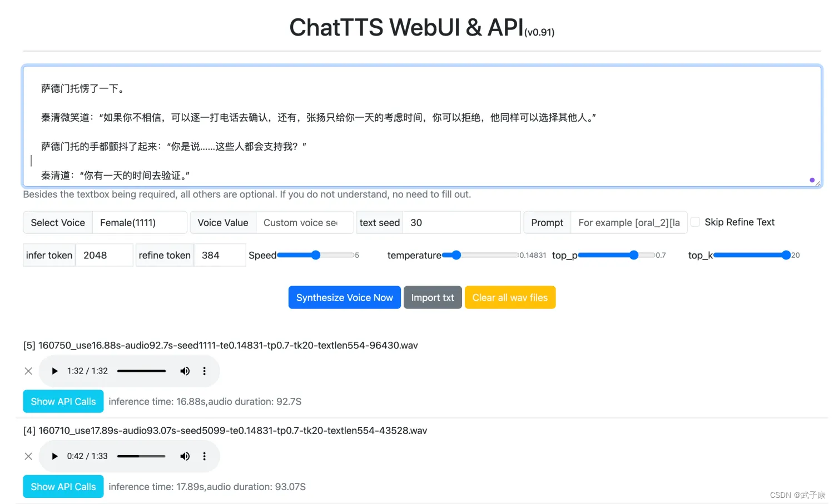Click the 0:42 / 1:33 time display
The image size is (834, 504).
87,456
